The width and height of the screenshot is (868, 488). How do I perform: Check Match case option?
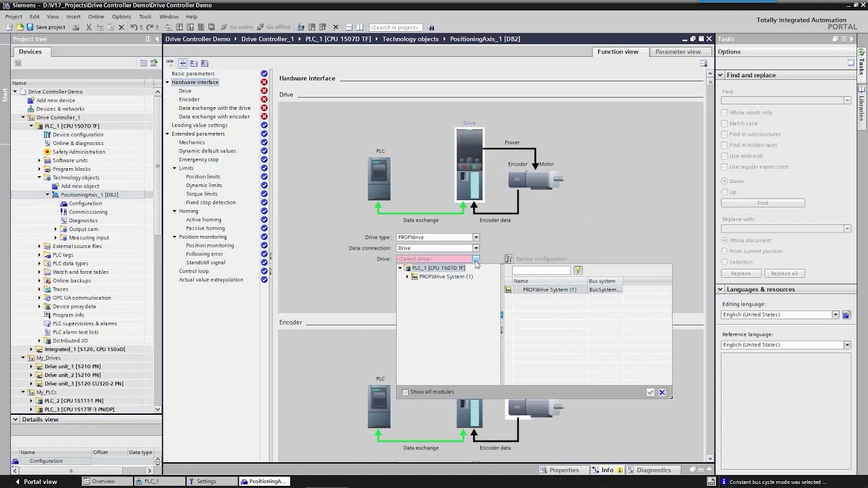click(724, 123)
